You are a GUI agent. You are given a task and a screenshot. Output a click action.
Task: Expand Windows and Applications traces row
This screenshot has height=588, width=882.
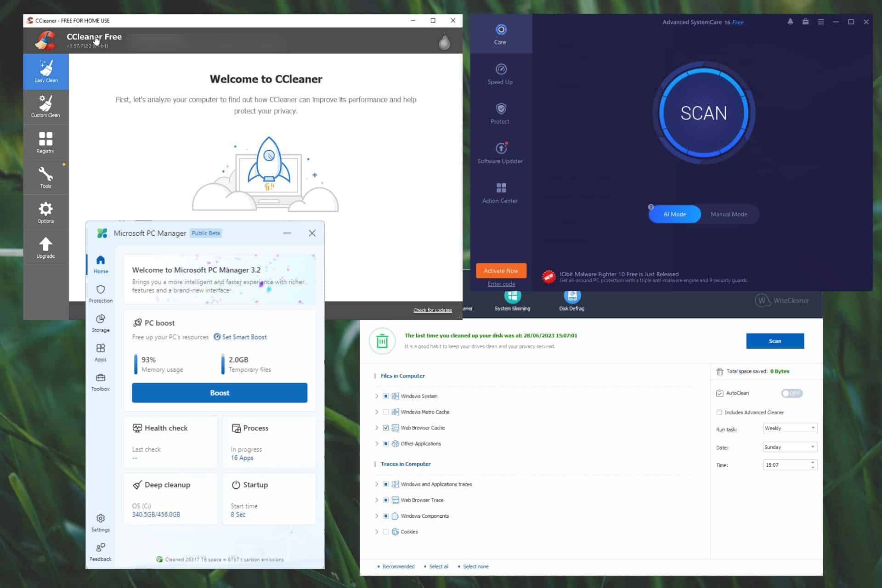(377, 484)
